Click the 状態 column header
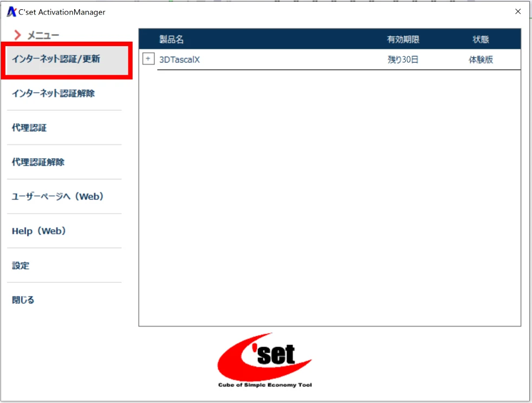Image resolution: width=532 pixels, height=403 pixels. click(481, 40)
